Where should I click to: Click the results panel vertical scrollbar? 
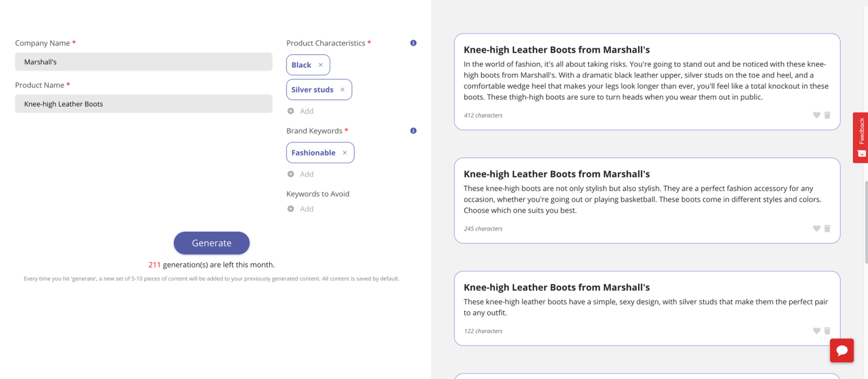(x=866, y=222)
